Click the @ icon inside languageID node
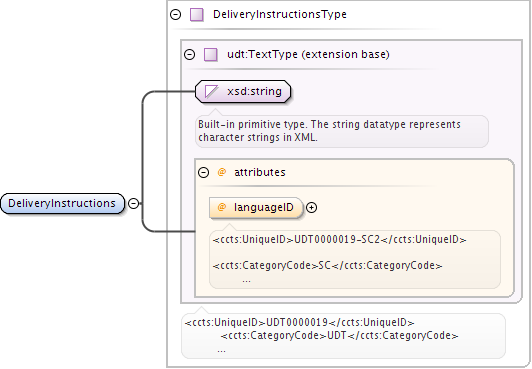The width and height of the screenshot is (532, 369). [x=222, y=207]
